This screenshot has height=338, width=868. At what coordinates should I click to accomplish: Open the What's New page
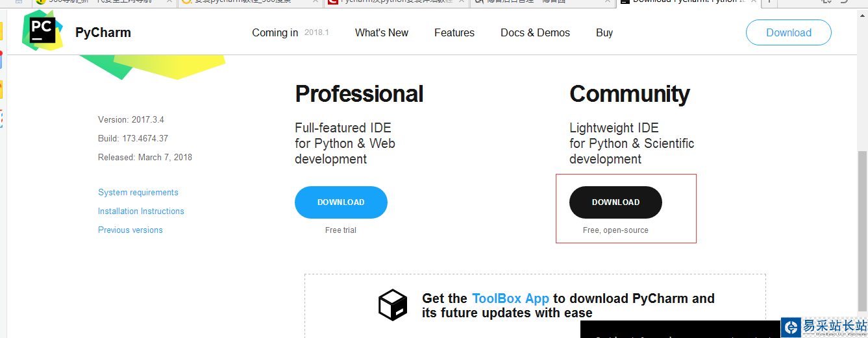click(382, 32)
